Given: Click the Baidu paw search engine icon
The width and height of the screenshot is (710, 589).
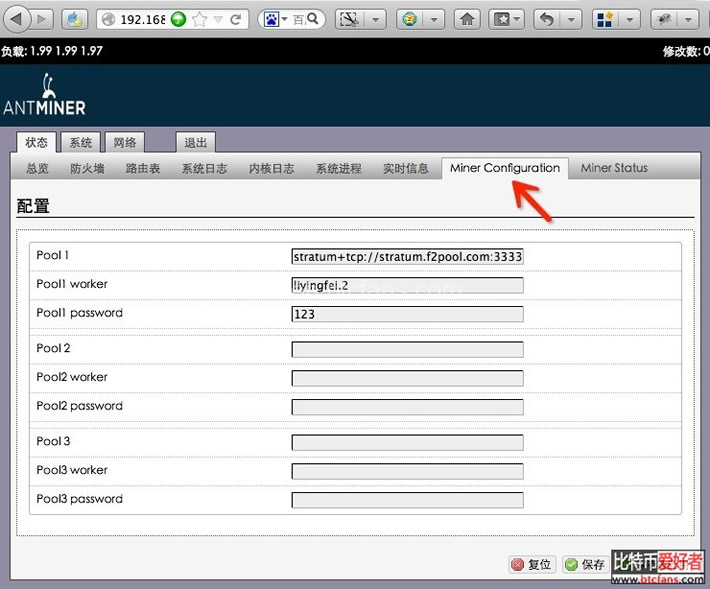Looking at the screenshot, I should (271, 19).
